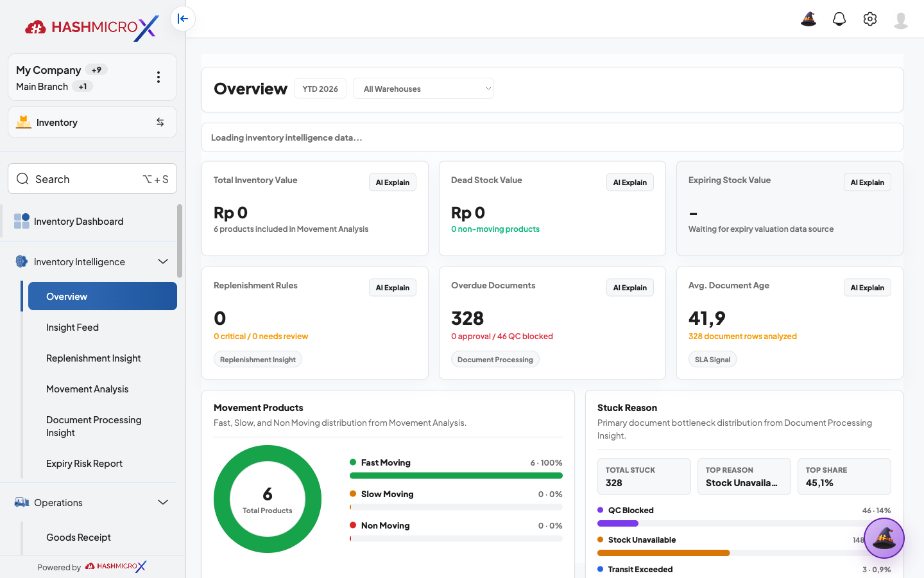Screen dimensions: 924x578
Task: Collapse the sidebar with the arrow button
Action: (183, 19)
